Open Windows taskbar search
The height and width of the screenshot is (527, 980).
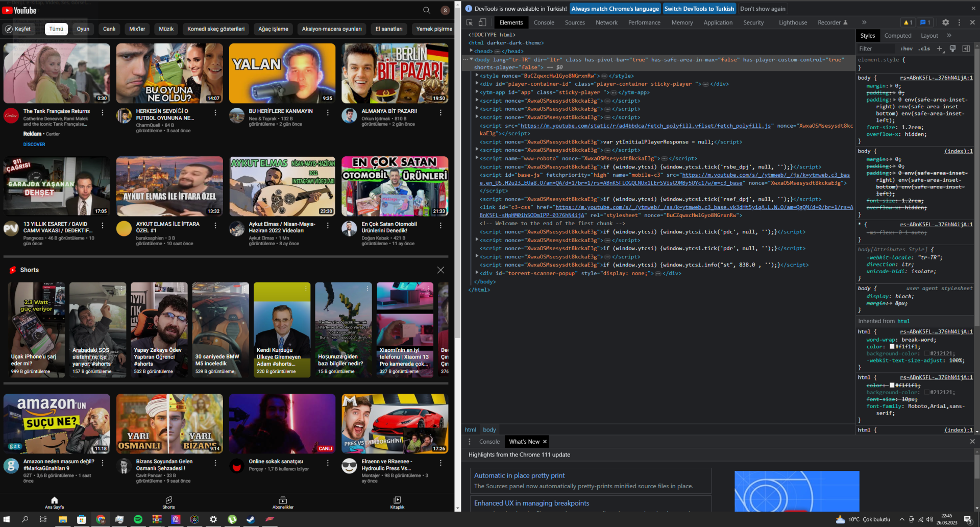(x=25, y=519)
